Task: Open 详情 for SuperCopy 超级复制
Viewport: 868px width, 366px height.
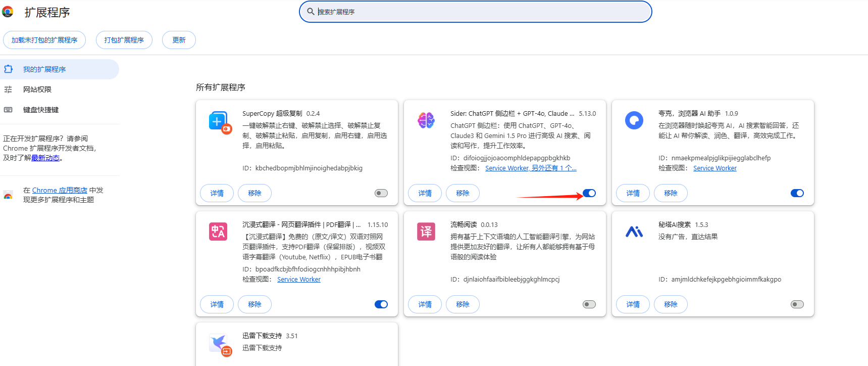Action: click(217, 193)
